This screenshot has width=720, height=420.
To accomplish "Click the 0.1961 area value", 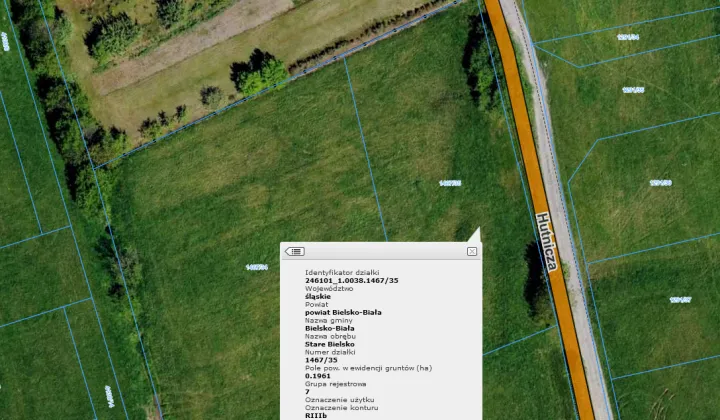I will tap(318, 375).
